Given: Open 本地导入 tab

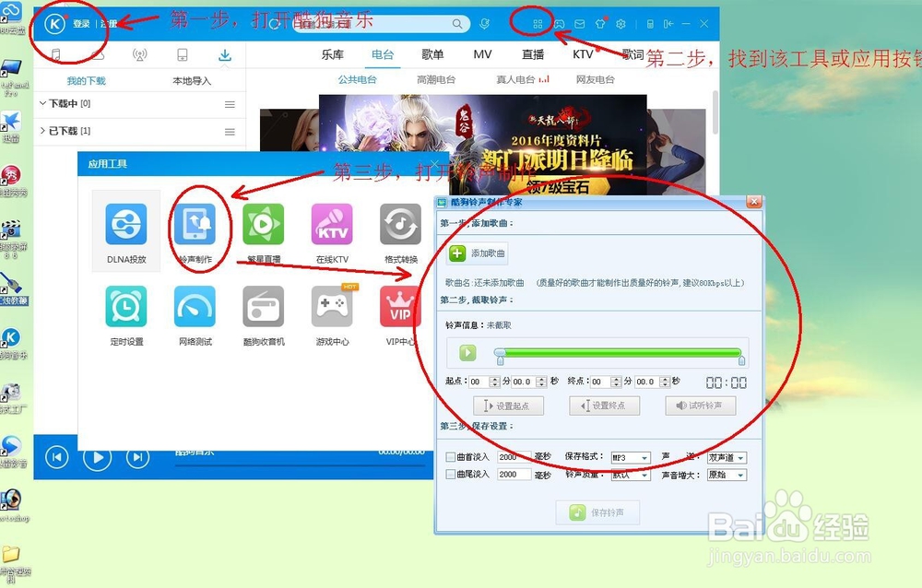Looking at the screenshot, I should 192,80.
